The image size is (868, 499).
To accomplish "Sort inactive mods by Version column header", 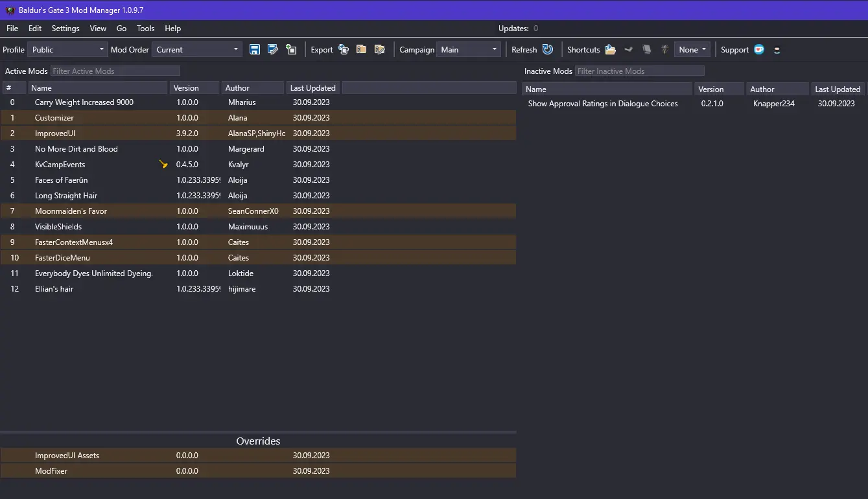I will point(719,89).
